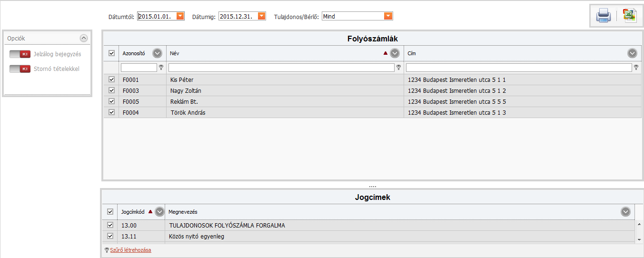Select the Kis Péter name cell
The height and width of the screenshot is (258, 644).
[285, 79]
